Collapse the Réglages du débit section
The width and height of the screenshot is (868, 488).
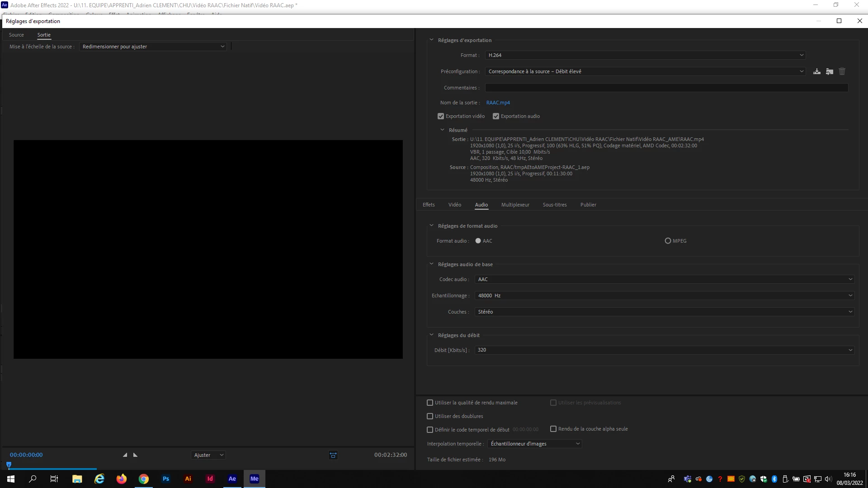tap(431, 335)
